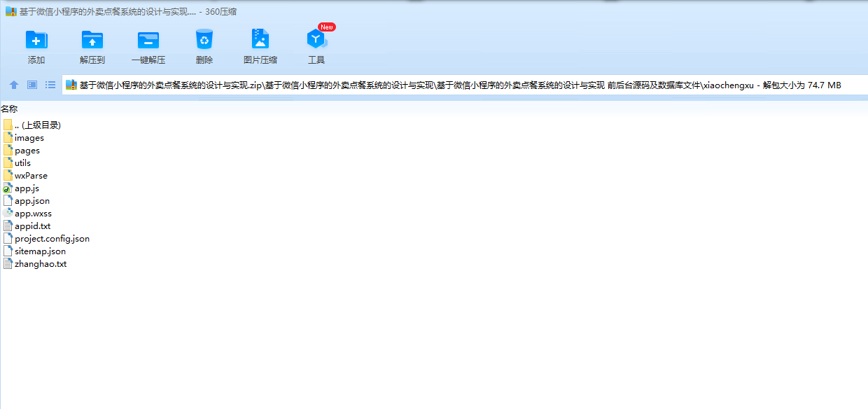Select the 'app.wxss' file name
The height and width of the screenshot is (409, 868).
click(33, 214)
